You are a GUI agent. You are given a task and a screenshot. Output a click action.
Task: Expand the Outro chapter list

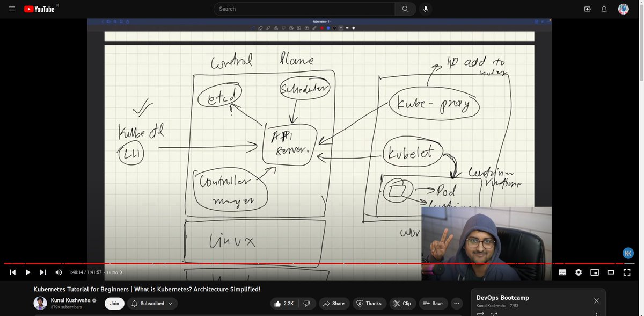115,272
